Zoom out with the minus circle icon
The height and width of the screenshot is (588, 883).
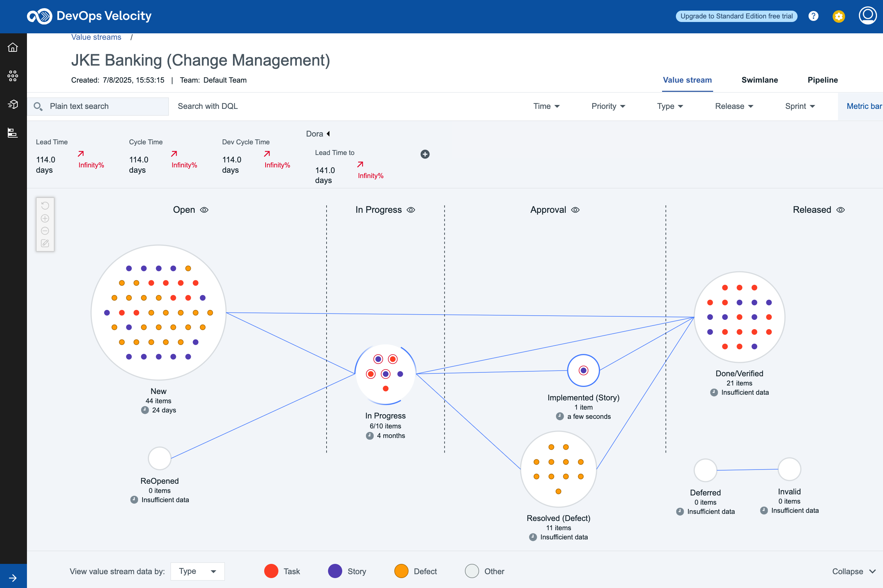(x=45, y=231)
